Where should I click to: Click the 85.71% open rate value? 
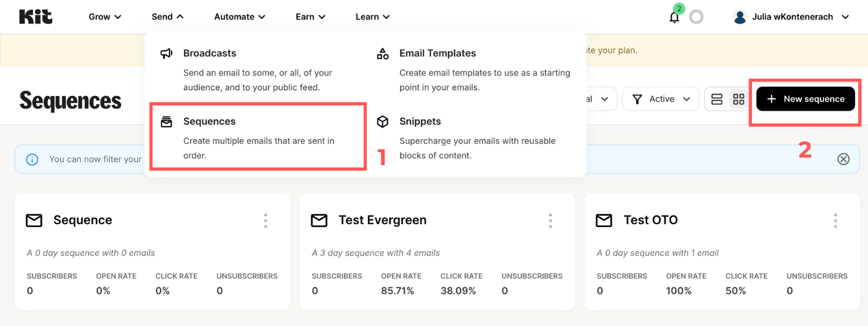click(x=397, y=291)
